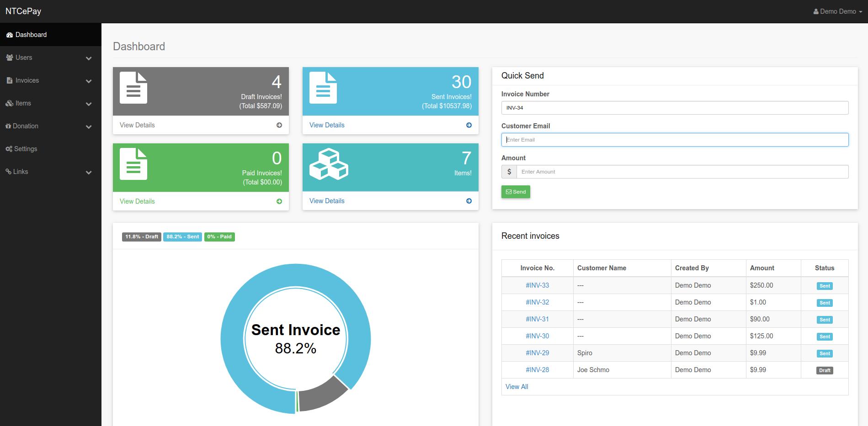Open Settings from the sidebar
This screenshot has width=868, height=426.
coord(26,149)
